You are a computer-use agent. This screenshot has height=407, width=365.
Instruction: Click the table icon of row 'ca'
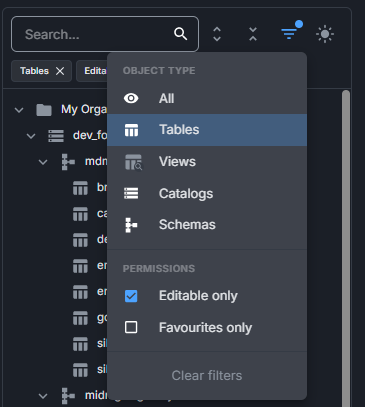click(80, 214)
